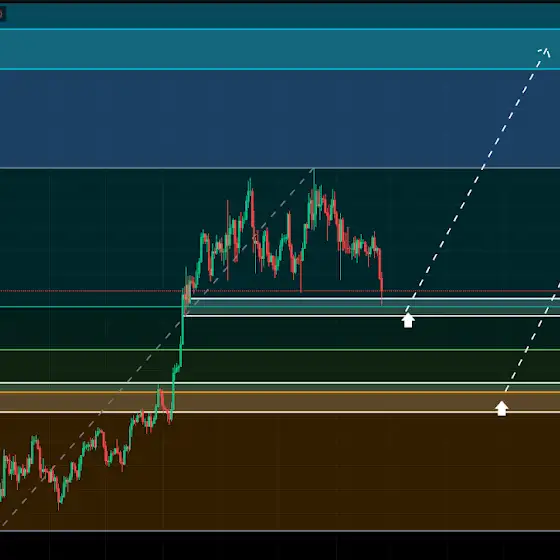Click inside the dark blue resistance zone
Screen dimensions: 560x560
pyautogui.click(x=280, y=119)
